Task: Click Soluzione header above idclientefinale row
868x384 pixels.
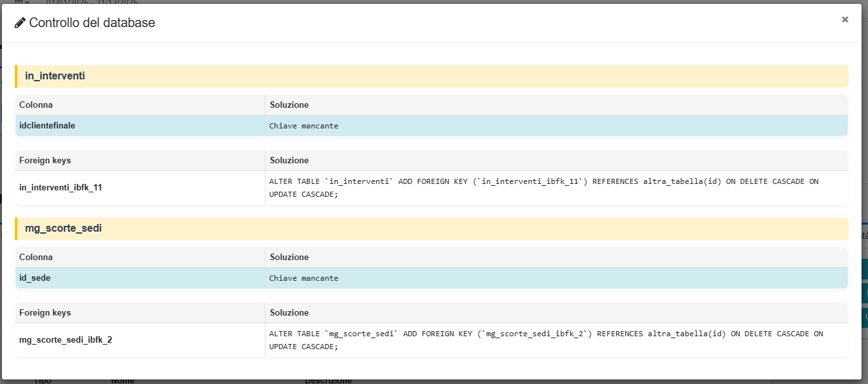Action: click(289, 105)
